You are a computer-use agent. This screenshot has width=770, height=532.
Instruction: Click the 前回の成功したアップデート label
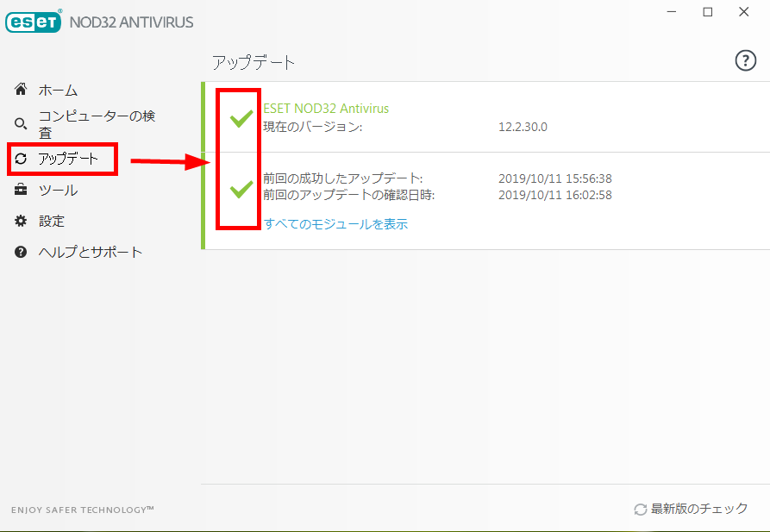[343, 178]
